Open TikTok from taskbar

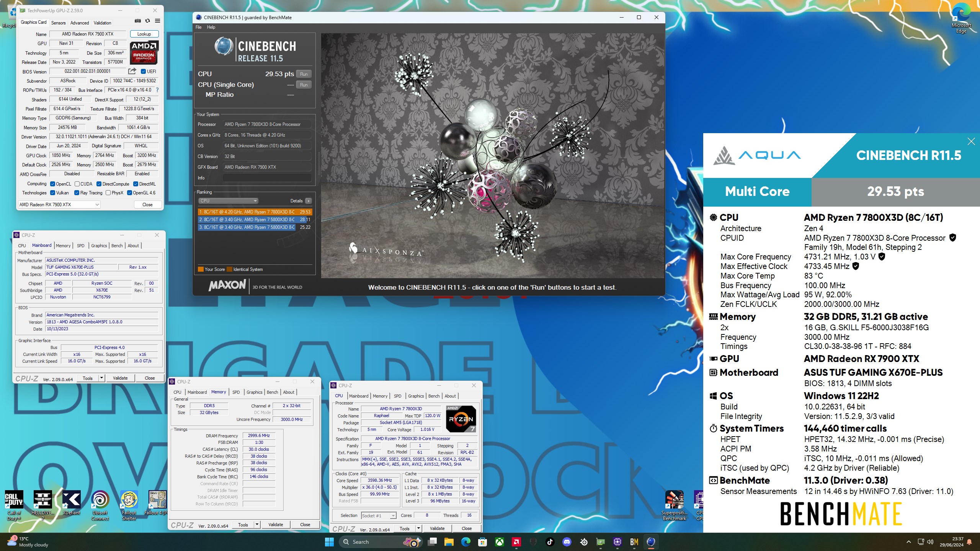pos(550,542)
